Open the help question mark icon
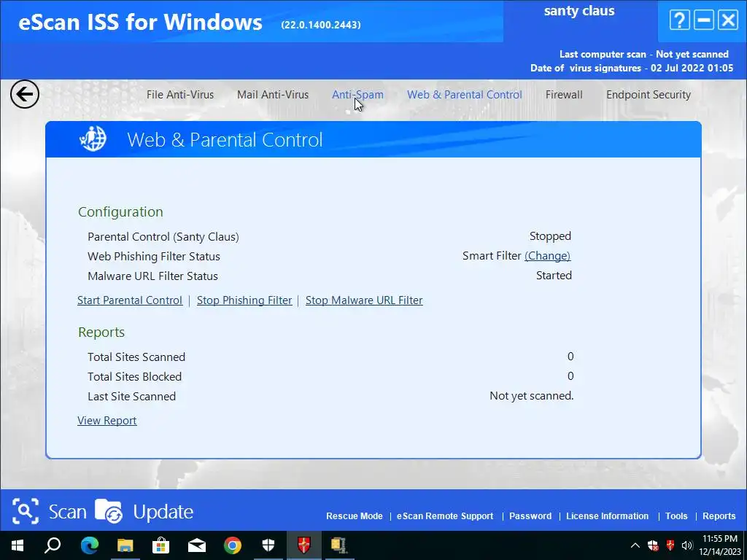This screenshot has width=747, height=560. click(x=679, y=20)
